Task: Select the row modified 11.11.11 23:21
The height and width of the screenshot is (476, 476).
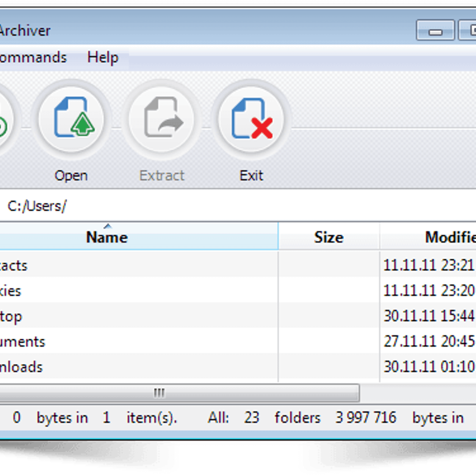Action: click(238, 265)
